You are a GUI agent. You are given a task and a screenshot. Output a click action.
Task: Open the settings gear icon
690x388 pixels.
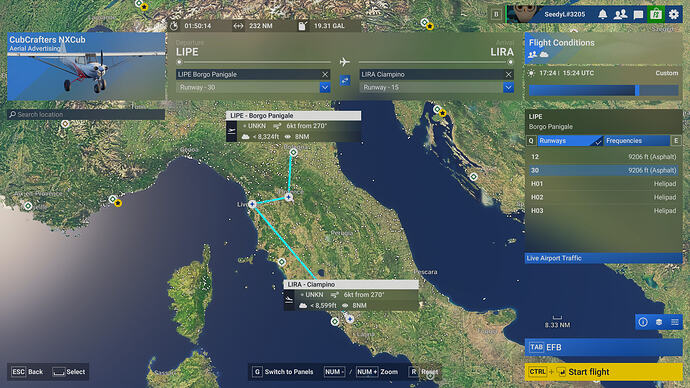point(674,14)
